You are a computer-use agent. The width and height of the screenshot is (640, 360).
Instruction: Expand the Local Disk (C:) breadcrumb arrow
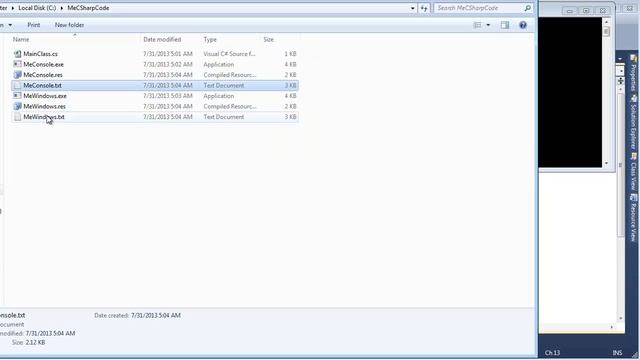pyautogui.click(x=62, y=8)
